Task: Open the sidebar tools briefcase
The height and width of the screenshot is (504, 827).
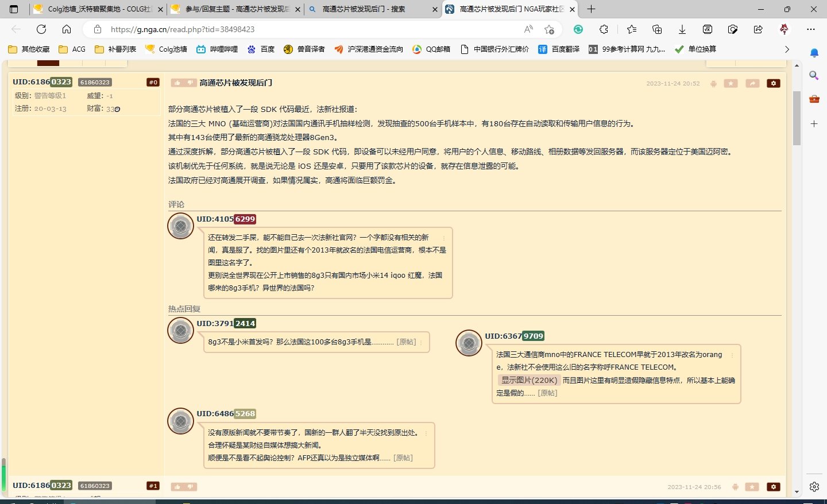Action: (x=814, y=99)
